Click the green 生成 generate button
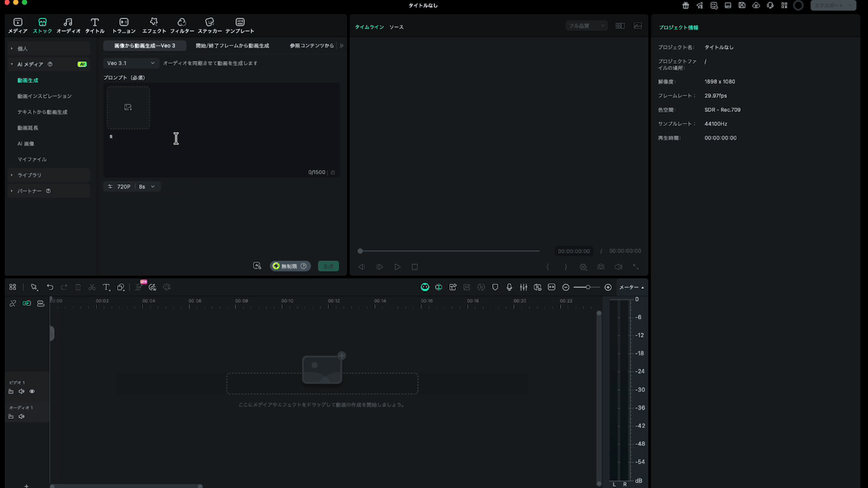 point(328,266)
